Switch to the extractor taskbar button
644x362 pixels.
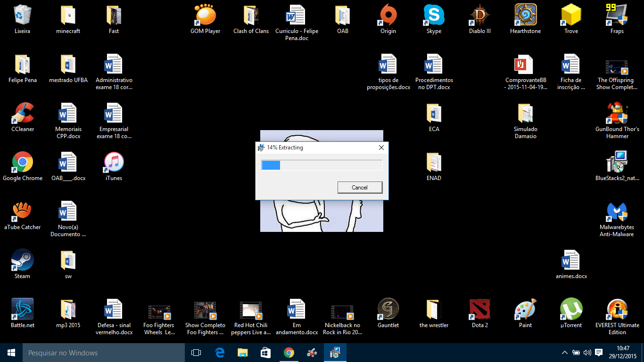[x=335, y=353]
